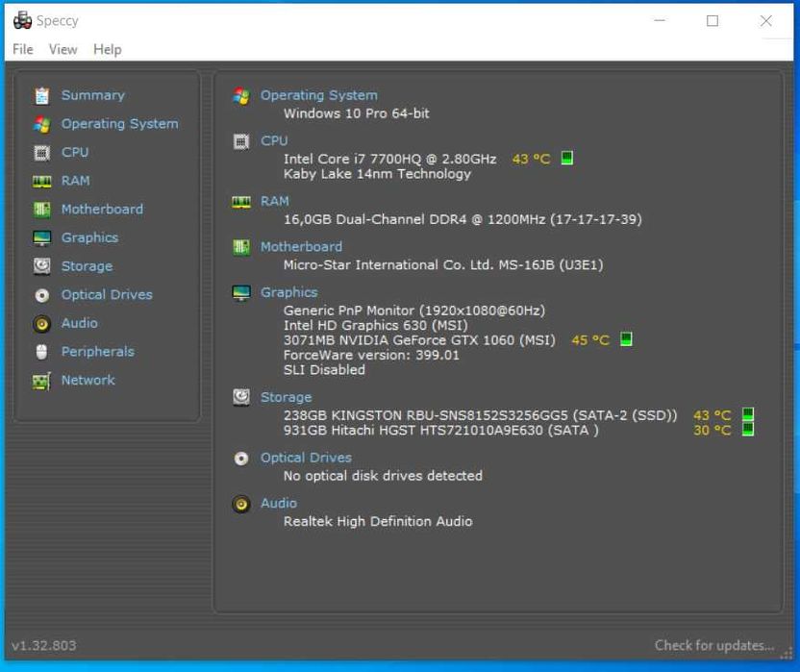Click the CPU temperature green indicator icon
This screenshot has width=800, height=672.
point(567,159)
